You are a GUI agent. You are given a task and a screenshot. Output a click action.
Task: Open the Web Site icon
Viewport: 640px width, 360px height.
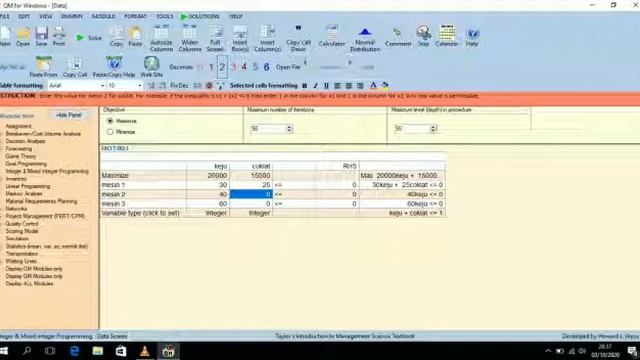pos(151,67)
